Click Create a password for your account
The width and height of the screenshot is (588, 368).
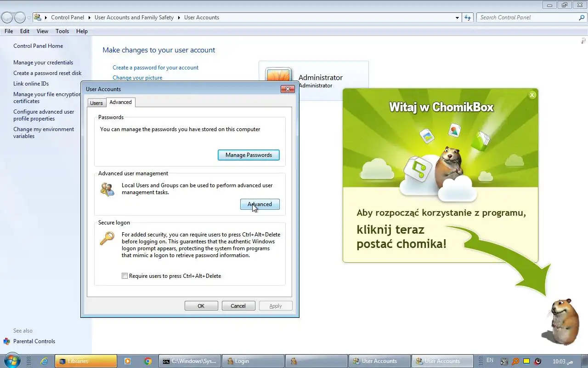point(156,68)
